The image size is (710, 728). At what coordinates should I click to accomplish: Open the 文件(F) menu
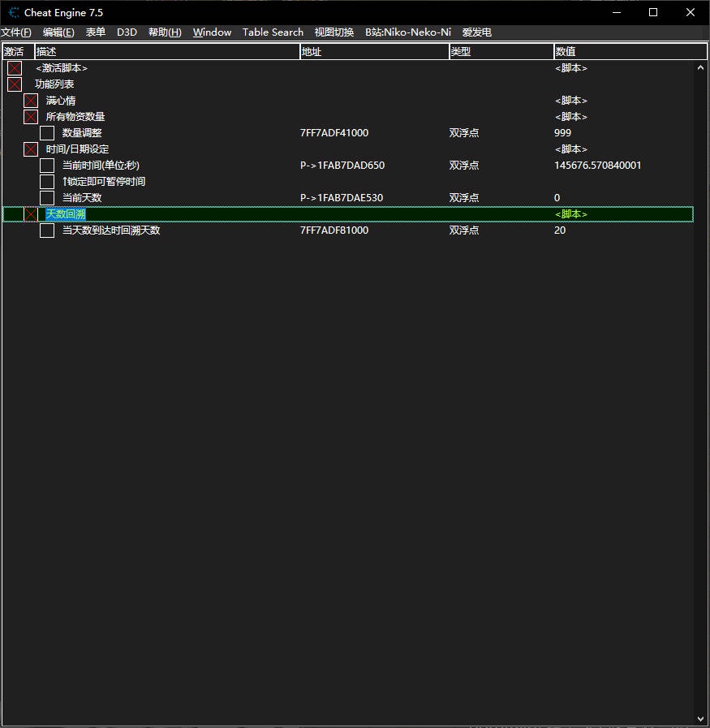point(16,32)
